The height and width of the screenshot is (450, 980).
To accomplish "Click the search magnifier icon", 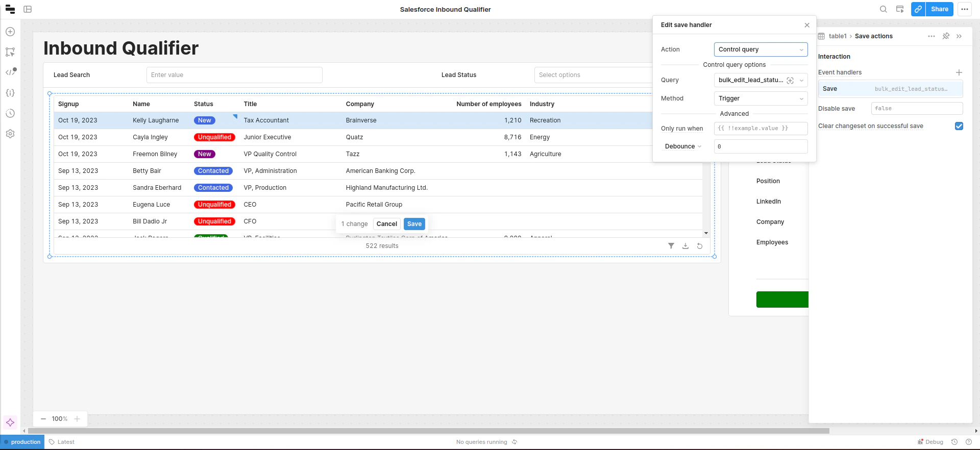I will tap(884, 9).
